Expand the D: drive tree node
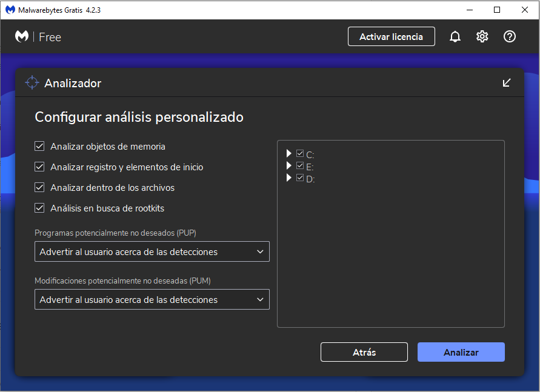 click(289, 178)
